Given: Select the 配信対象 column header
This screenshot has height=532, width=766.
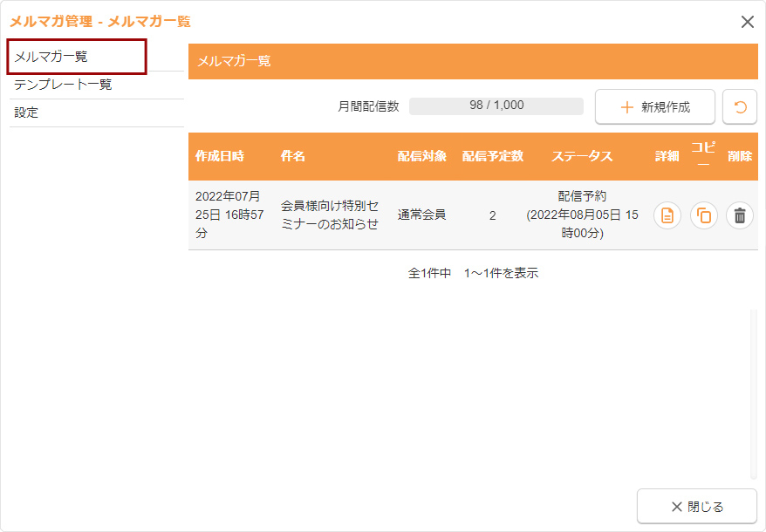Looking at the screenshot, I should tap(422, 156).
